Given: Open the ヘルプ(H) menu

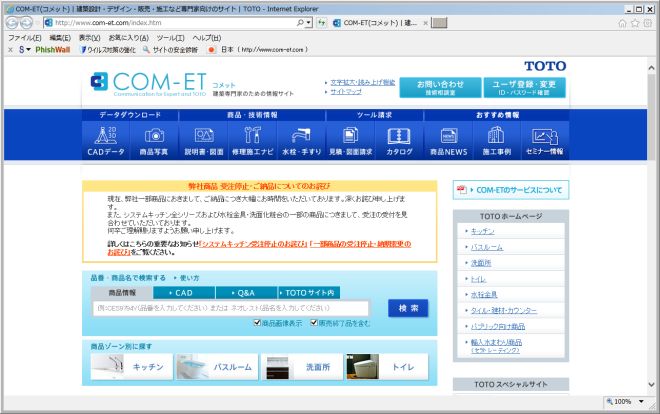Looking at the screenshot, I should point(207,38).
